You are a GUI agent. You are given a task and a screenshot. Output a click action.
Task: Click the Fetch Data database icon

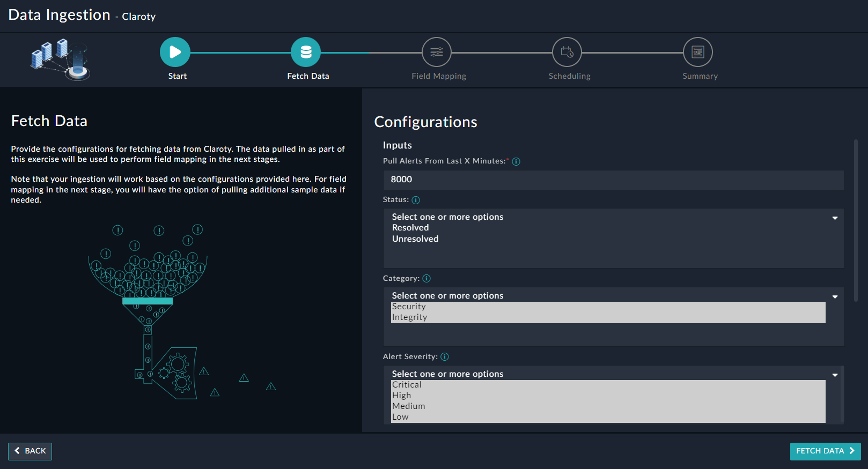(306, 52)
